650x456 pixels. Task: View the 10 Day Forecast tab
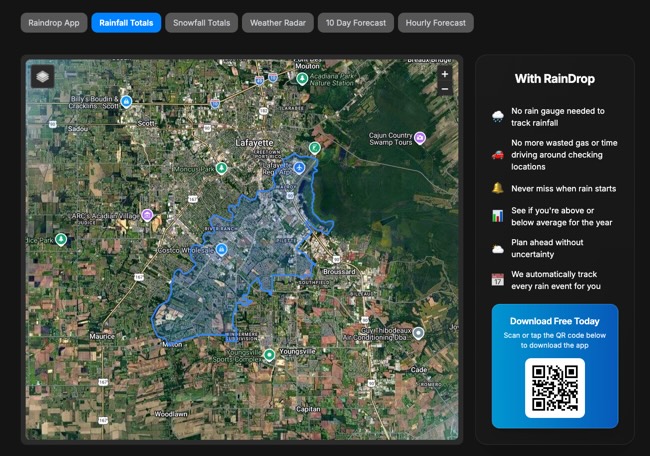click(x=356, y=23)
